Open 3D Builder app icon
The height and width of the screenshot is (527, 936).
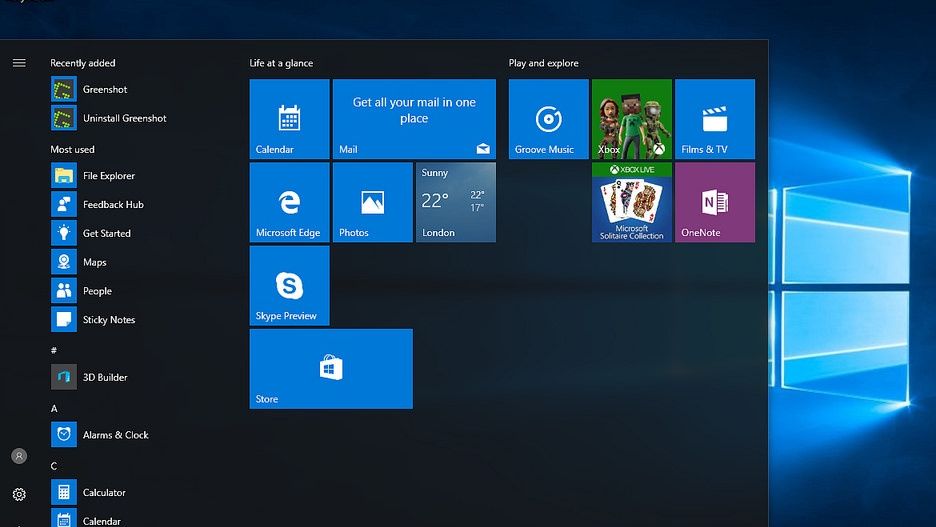(x=64, y=377)
